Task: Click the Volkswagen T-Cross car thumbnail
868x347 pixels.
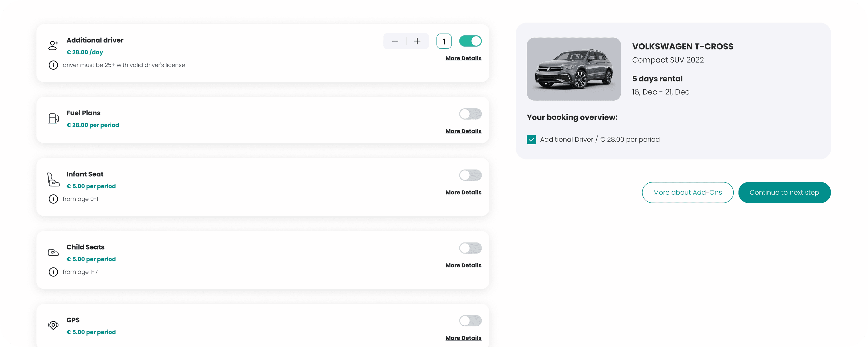Action: (574, 69)
